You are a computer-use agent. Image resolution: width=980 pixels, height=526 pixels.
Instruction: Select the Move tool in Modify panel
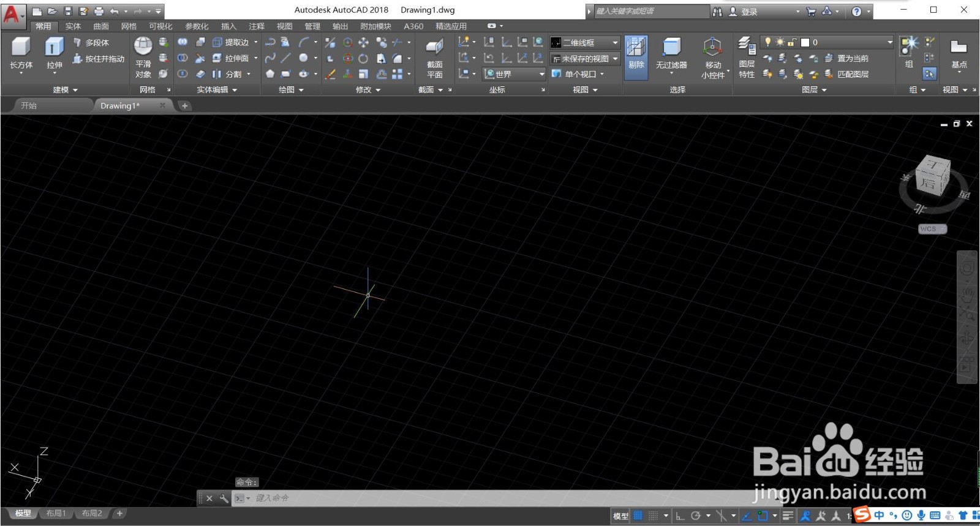[363, 42]
